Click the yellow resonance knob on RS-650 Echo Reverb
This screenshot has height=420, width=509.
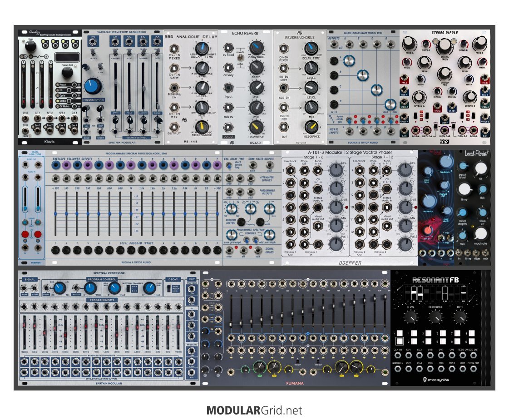(x=256, y=128)
